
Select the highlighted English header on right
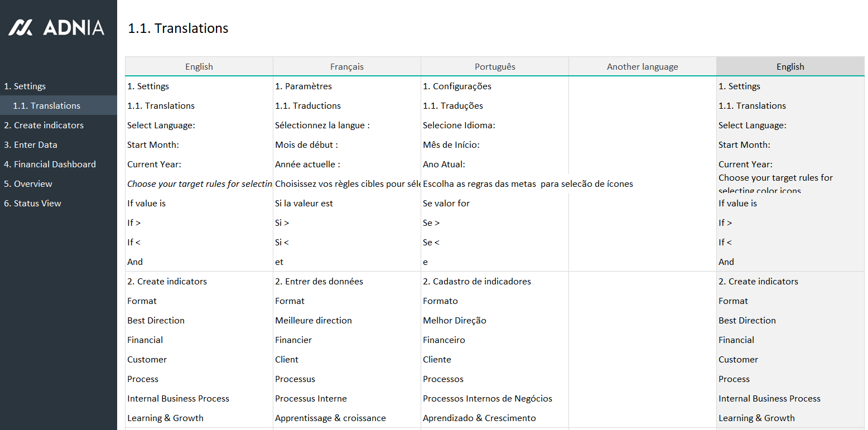(790, 67)
